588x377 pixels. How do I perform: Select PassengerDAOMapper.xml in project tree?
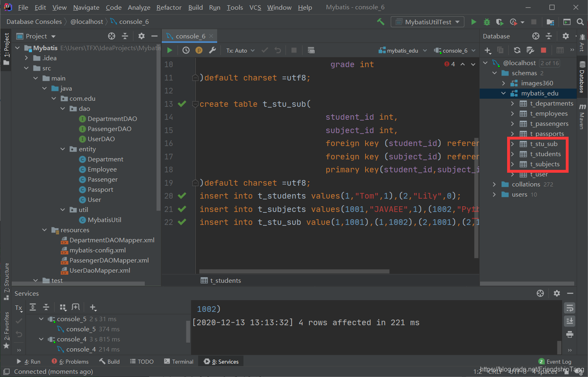click(x=109, y=261)
